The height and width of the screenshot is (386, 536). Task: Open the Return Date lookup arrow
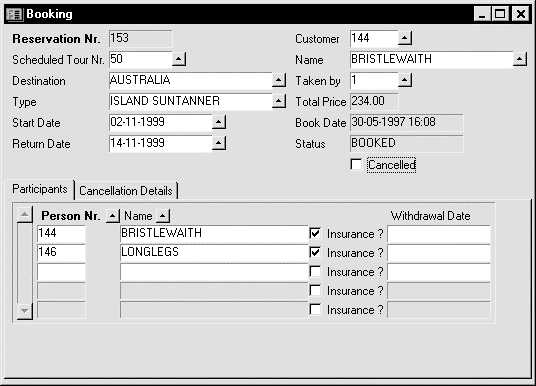click(218, 143)
